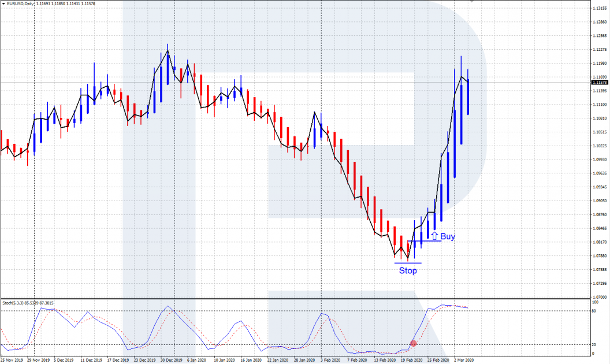
Task: Click the 1.07000 price axis label
Action: pyautogui.click(x=598, y=297)
